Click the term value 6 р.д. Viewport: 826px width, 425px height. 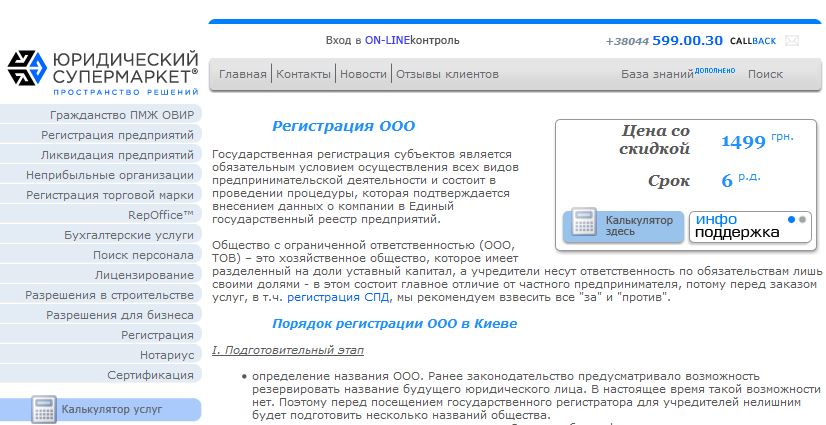(x=741, y=180)
